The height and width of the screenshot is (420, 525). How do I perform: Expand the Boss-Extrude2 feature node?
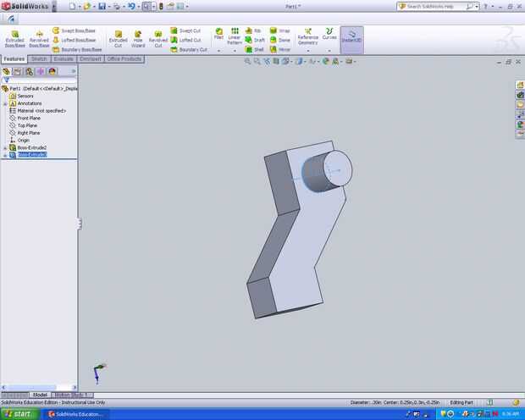click(x=5, y=148)
